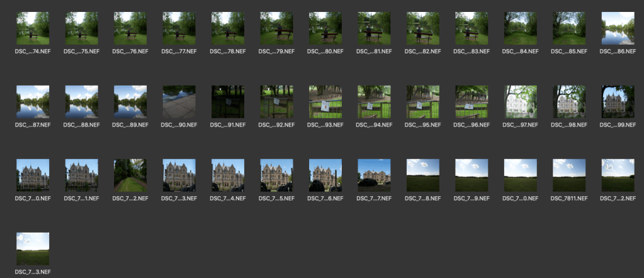Select the DSC_7...1.NEF building photo

click(x=81, y=175)
